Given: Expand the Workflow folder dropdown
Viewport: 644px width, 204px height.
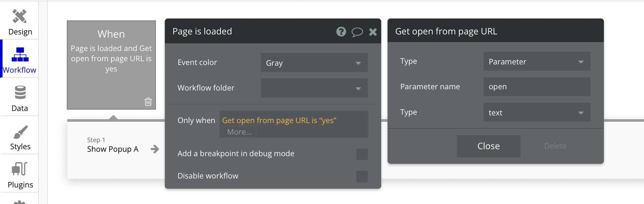Looking at the screenshot, I should (x=314, y=88).
